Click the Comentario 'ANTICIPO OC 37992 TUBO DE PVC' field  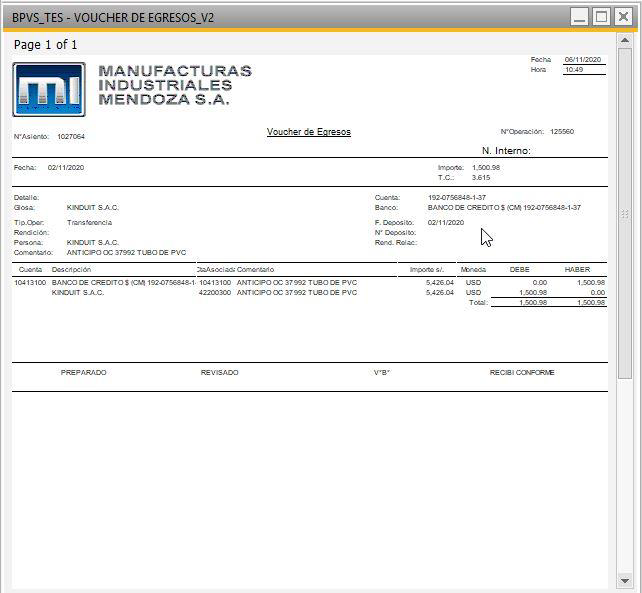pyautogui.click(x=126, y=252)
